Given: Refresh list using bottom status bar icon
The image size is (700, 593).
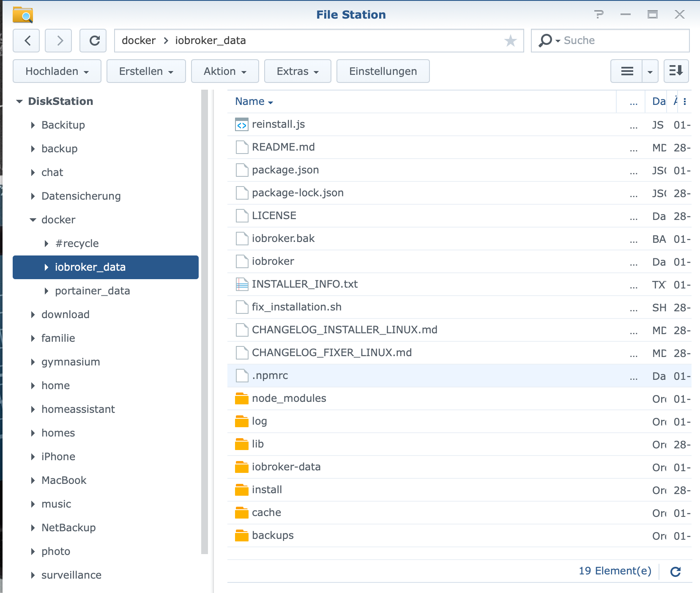Looking at the screenshot, I should pyautogui.click(x=675, y=571).
